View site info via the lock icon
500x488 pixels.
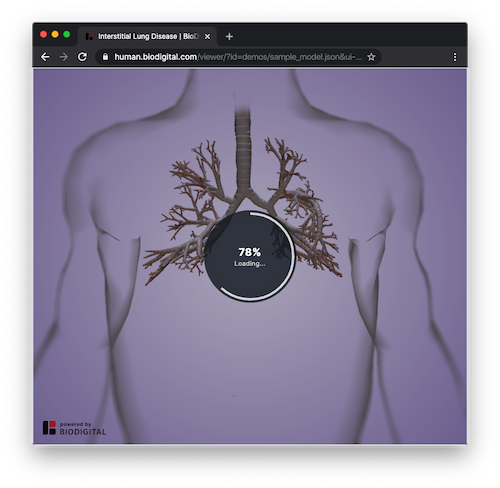click(x=105, y=57)
